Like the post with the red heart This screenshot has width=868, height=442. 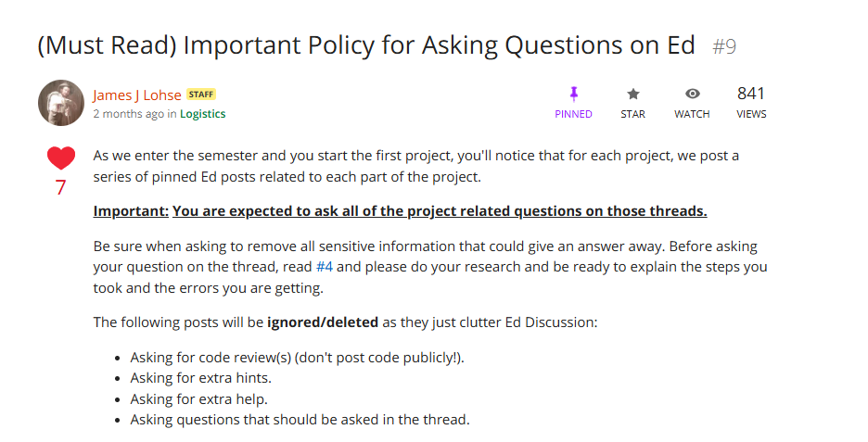coord(61,158)
